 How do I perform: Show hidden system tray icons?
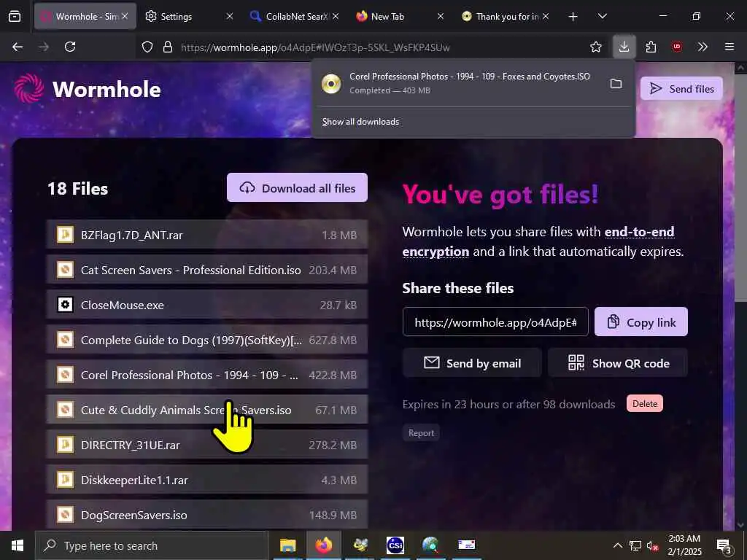(x=617, y=545)
